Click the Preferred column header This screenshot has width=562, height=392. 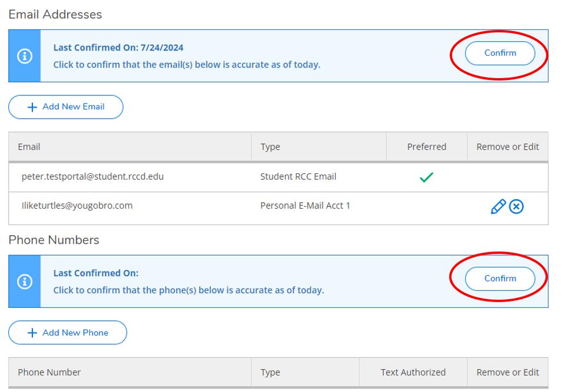[427, 147]
